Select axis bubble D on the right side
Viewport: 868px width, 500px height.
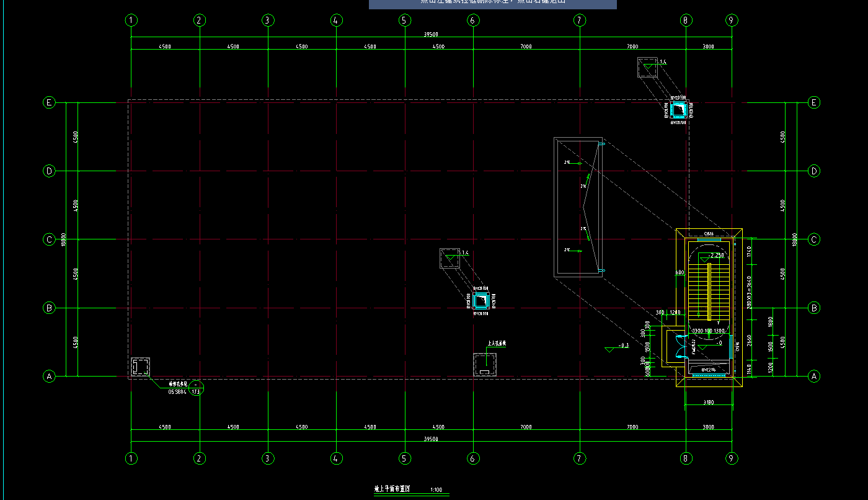tap(814, 171)
